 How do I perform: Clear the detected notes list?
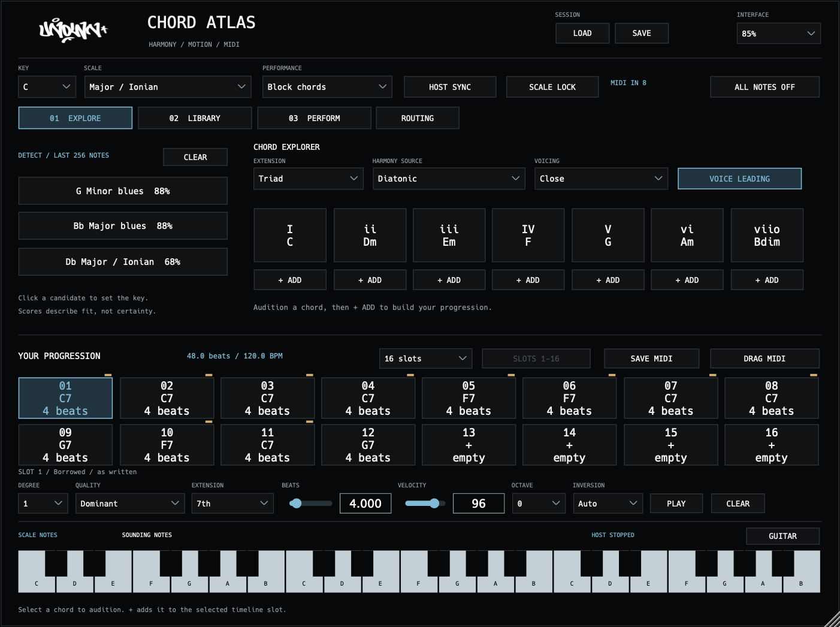point(195,157)
